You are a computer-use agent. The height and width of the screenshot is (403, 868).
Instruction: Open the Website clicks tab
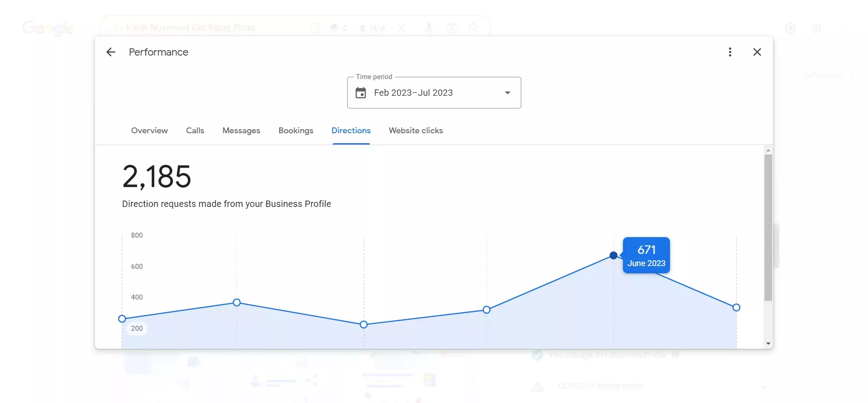point(416,131)
